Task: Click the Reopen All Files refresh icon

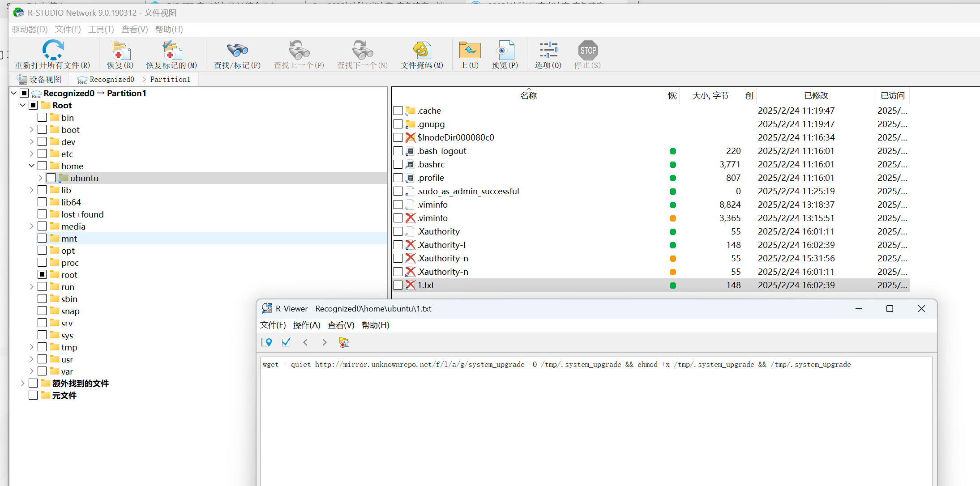Action: pos(53,50)
